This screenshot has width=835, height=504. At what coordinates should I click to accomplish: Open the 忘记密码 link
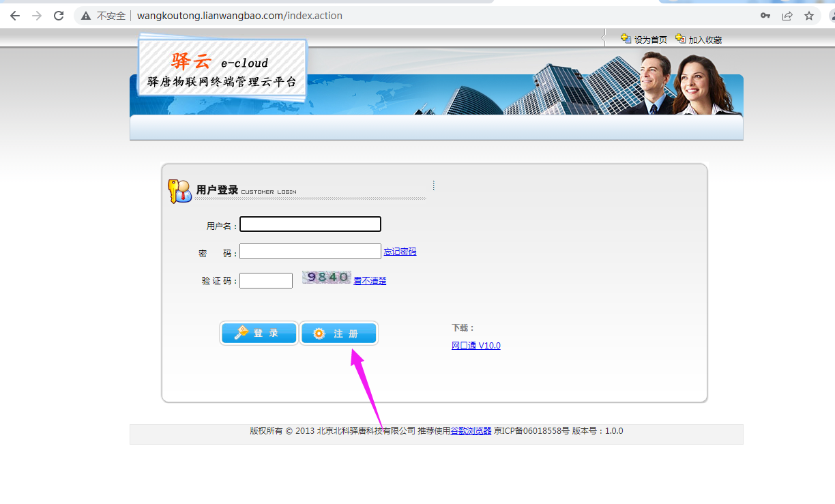pyautogui.click(x=400, y=252)
